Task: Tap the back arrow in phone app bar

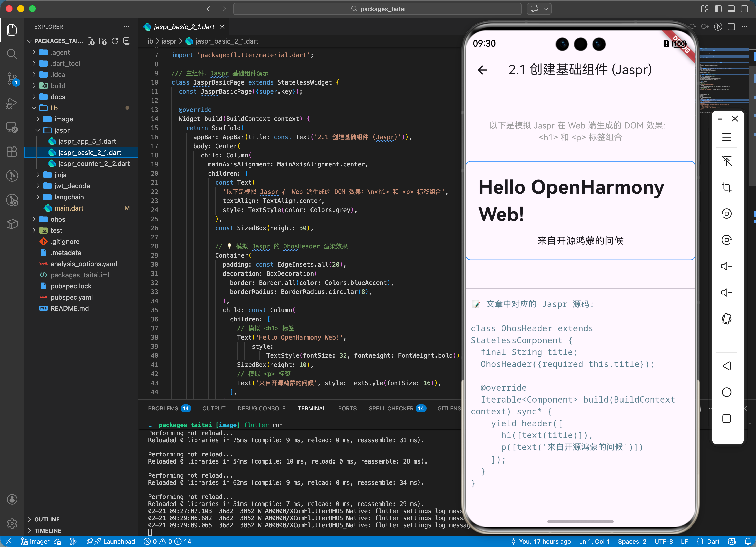Action: [482, 70]
